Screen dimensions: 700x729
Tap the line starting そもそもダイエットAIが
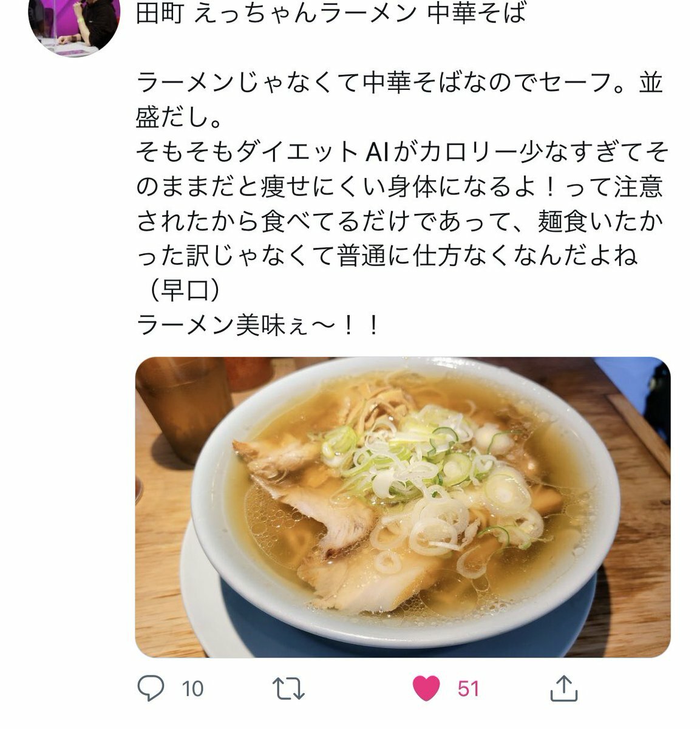point(401,152)
